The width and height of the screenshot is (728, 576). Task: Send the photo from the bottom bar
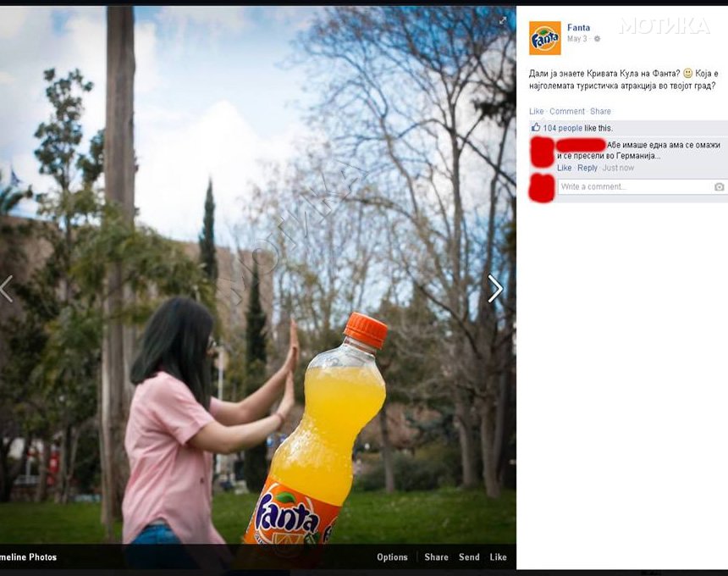[x=469, y=557]
